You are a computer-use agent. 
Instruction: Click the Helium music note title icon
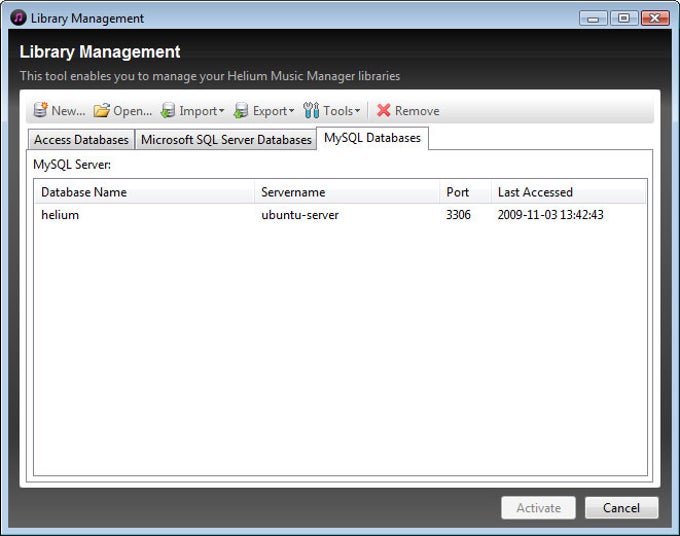[x=18, y=18]
